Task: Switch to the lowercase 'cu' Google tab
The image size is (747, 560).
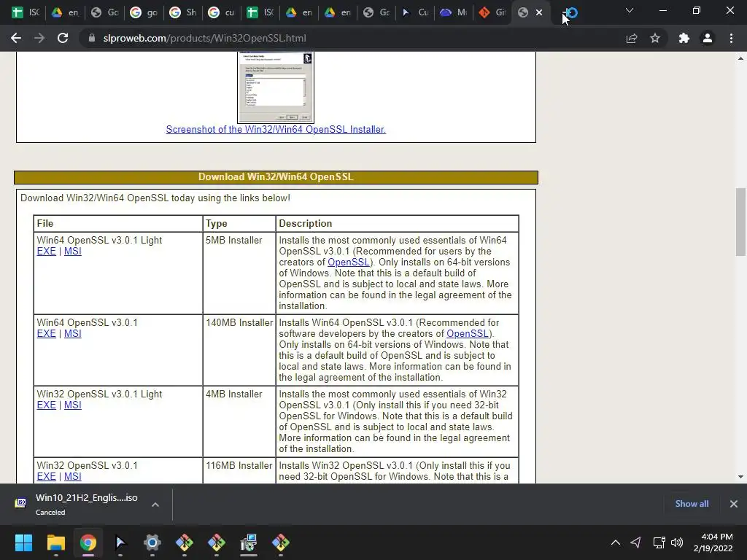Action: (222, 13)
